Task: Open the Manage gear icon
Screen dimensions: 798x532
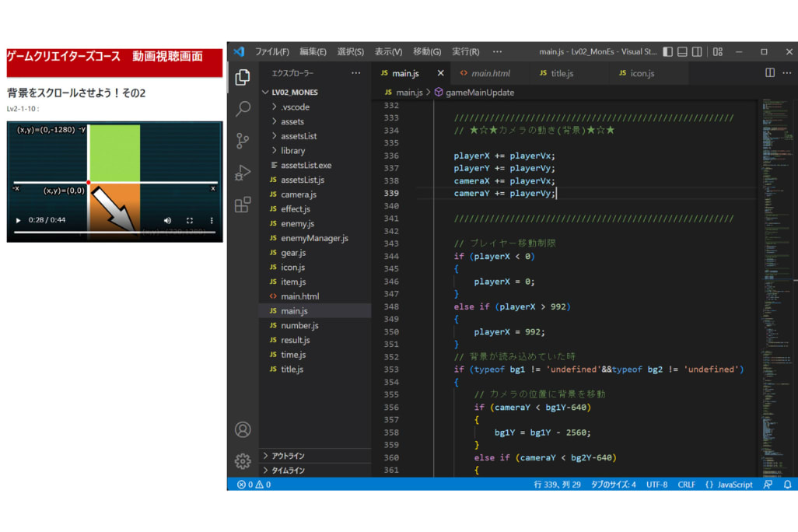Action: click(x=243, y=461)
